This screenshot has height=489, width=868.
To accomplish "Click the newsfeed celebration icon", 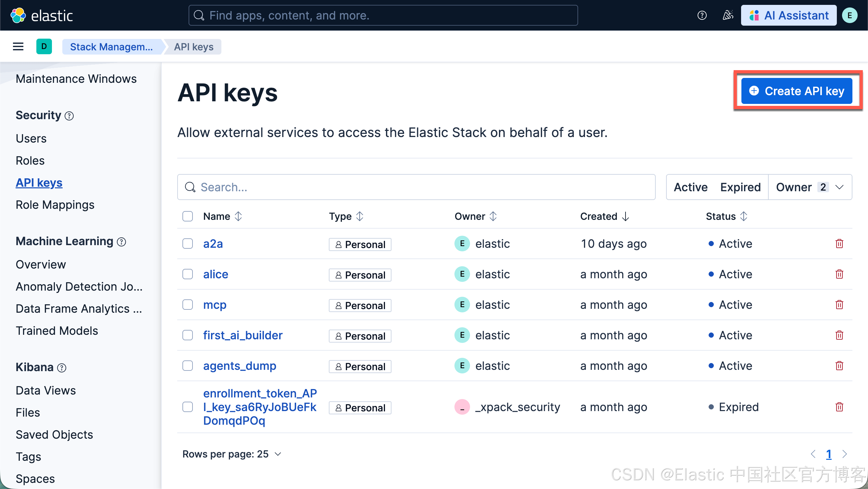I will [x=728, y=16].
